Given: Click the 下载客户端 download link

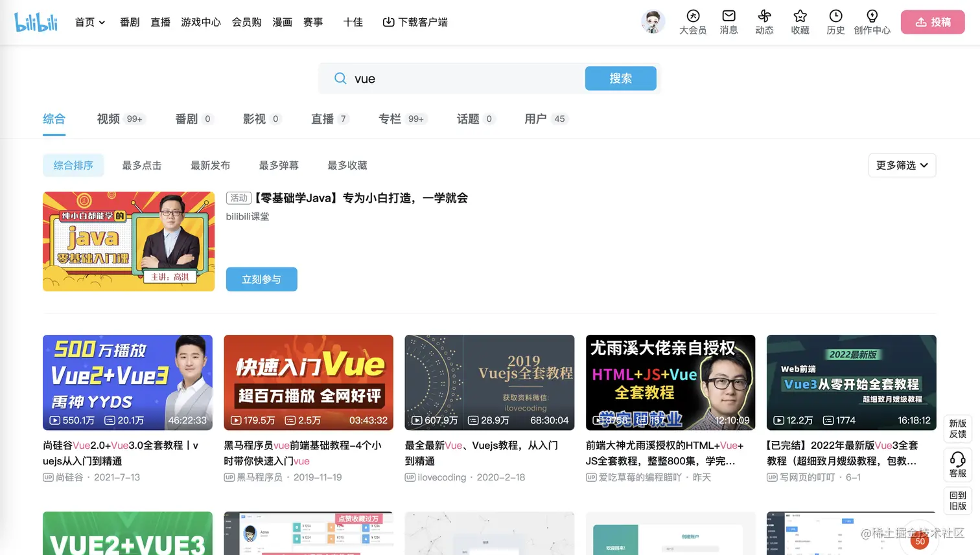Looking at the screenshot, I should click(415, 22).
